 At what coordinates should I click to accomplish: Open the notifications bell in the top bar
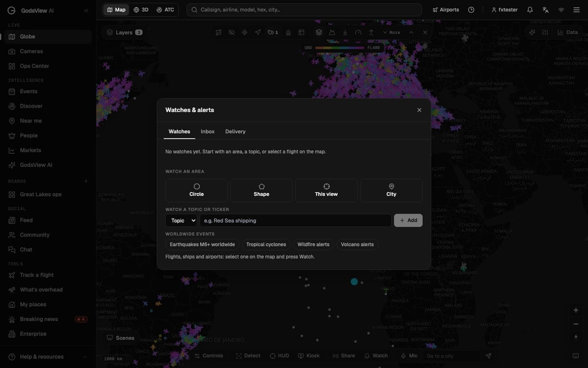pos(530,10)
